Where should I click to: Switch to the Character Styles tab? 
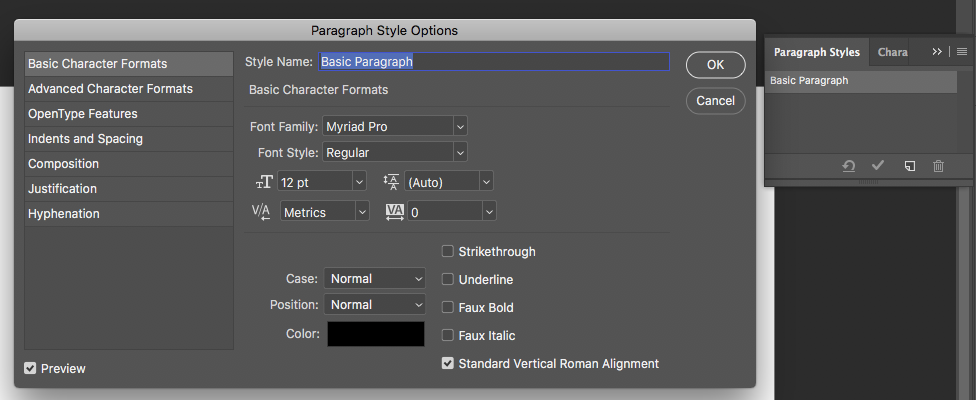pyautogui.click(x=892, y=52)
